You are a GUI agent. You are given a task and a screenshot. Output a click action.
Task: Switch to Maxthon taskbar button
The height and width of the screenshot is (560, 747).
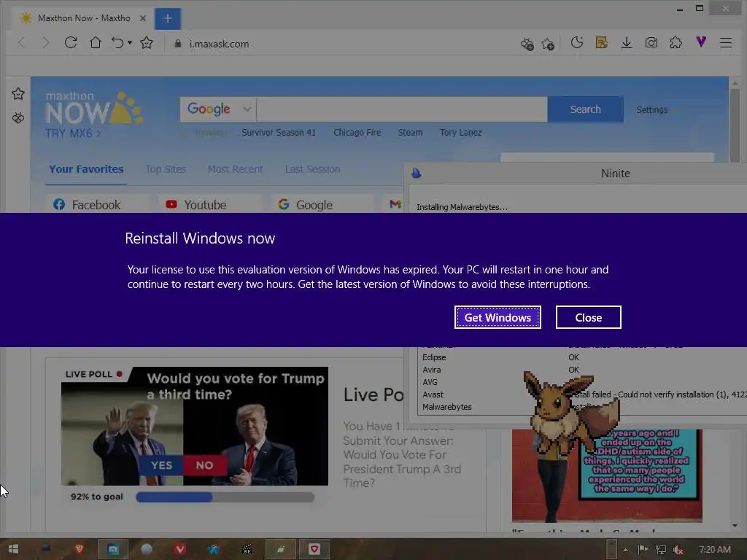click(113, 549)
